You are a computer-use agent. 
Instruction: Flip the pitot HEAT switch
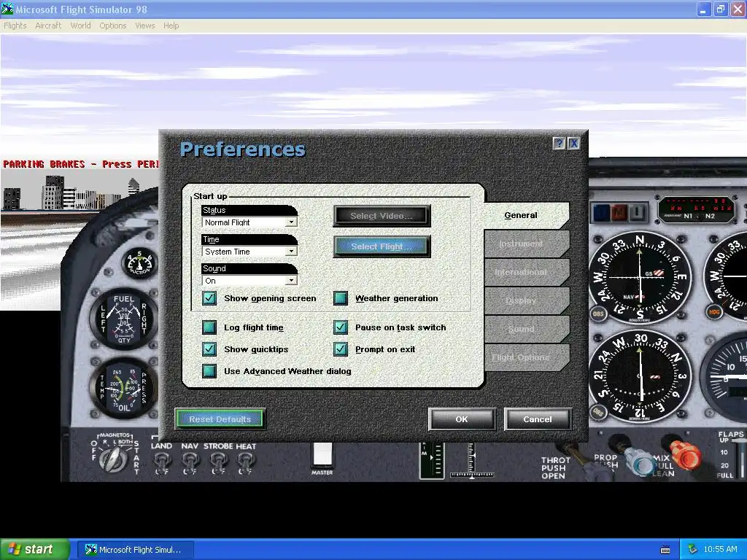pos(245,463)
